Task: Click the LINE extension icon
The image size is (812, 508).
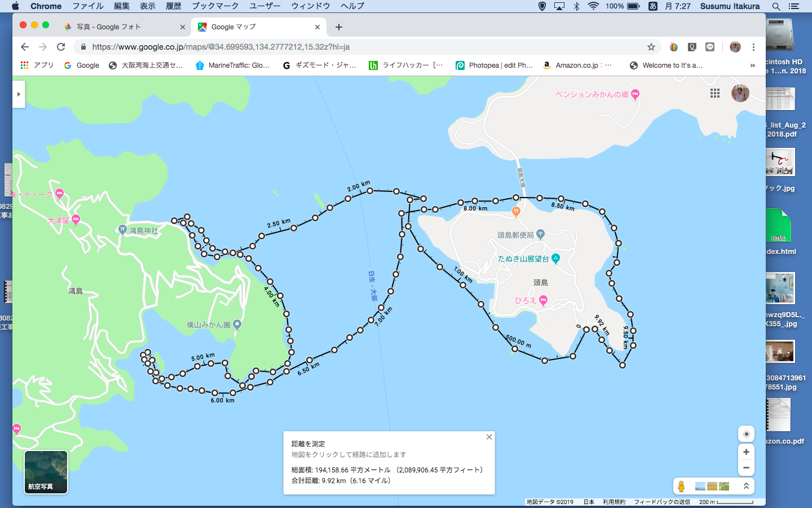Action: (x=710, y=47)
